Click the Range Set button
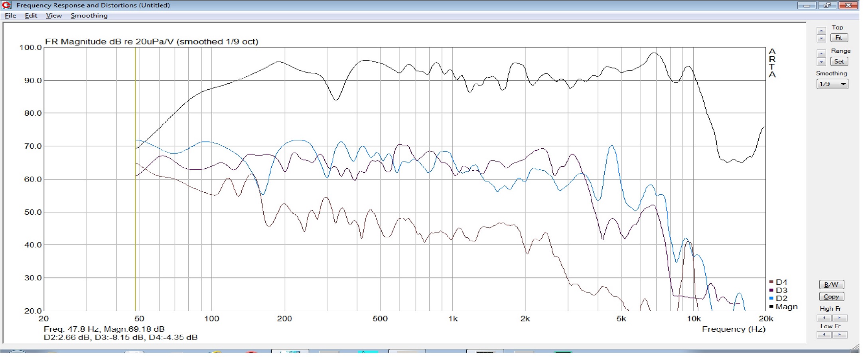The width and height of the screenshot is (868, 357). pyautogui.click(x=839, y=61)
